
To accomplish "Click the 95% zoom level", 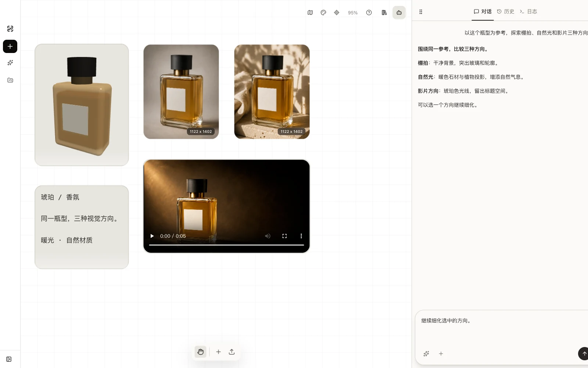I will (353, 13).
